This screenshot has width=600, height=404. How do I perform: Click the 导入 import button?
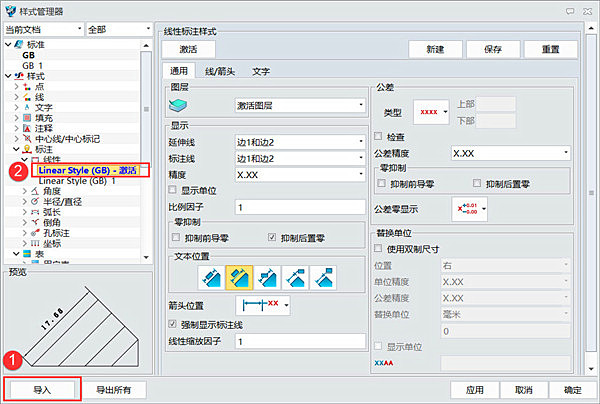click(40, 388)
